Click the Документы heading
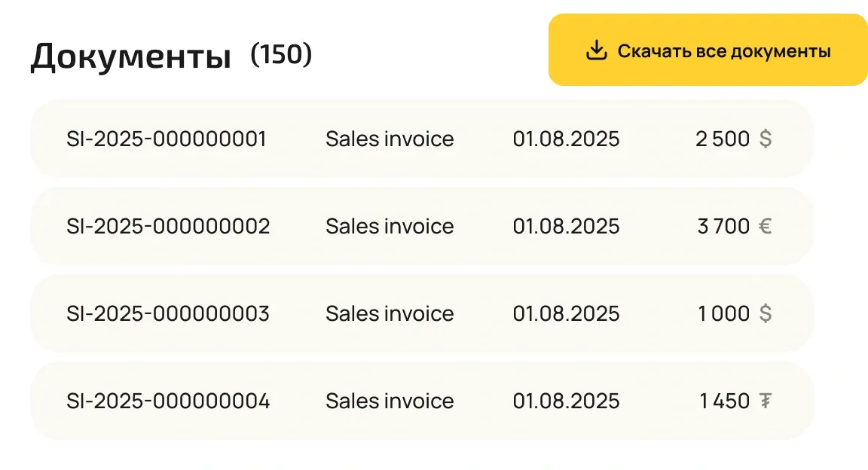 pyautogui.click(x=130, y=57)
